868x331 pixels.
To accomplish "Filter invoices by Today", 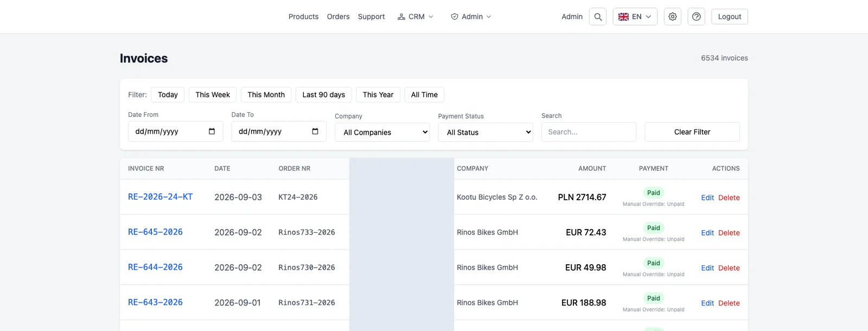I will tap(168, 94).
